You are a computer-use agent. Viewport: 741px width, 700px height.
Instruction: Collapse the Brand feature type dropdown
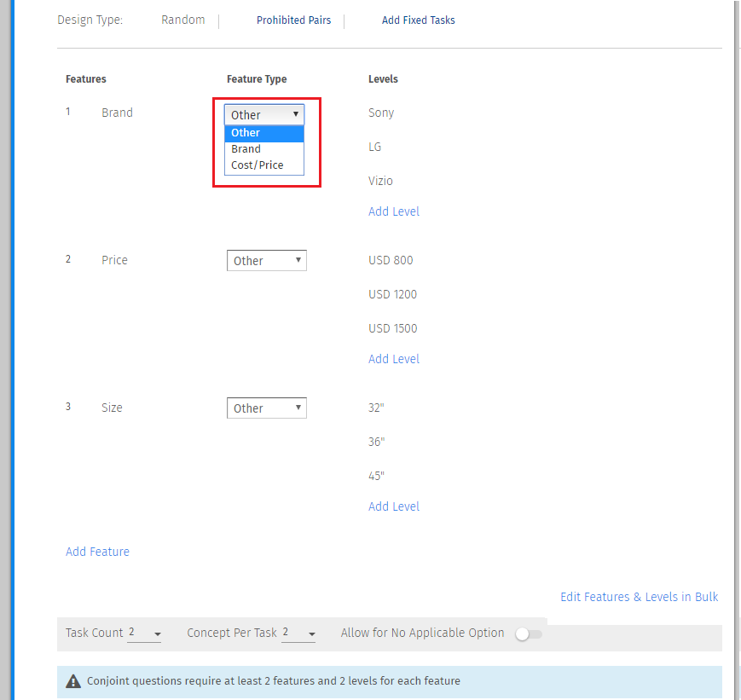[263, 115]
